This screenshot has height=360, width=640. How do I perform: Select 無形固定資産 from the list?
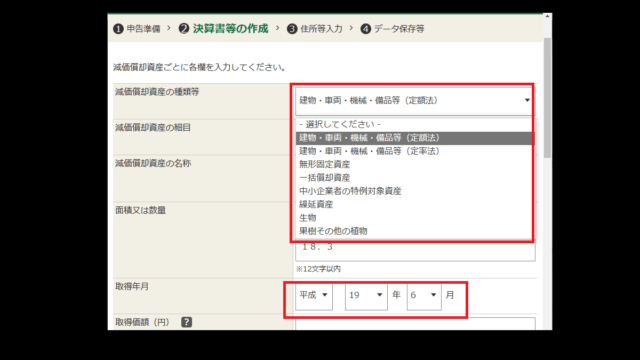(x=414, y=164)
